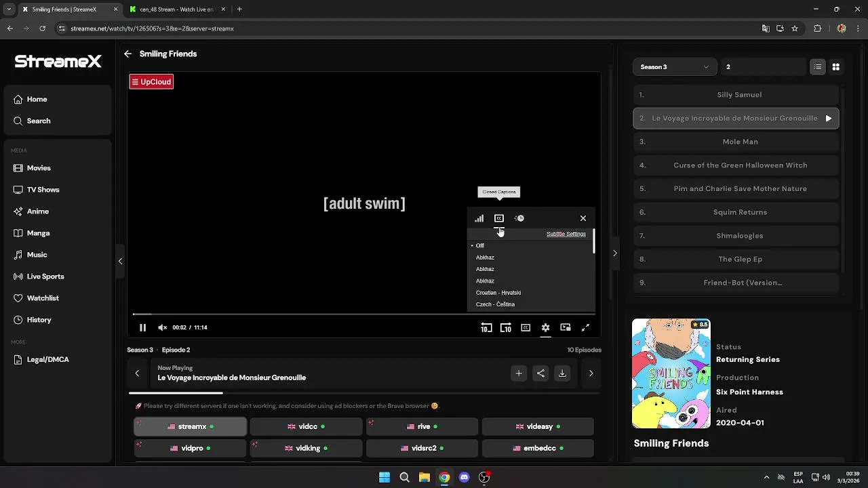Viewport: 868px width, 488px height.
Task: Click play icon on current episode row
Action: tap(828, 118)
